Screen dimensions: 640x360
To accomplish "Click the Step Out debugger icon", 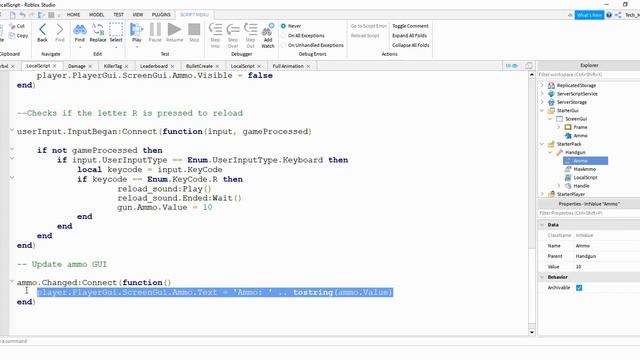I will [x=250, y=30].
